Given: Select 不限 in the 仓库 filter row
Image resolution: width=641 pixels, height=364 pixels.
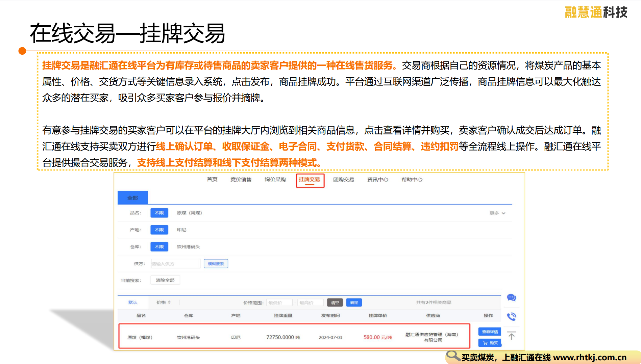Looking at the screenshot, I should pyautogui.click(x=159, y=246).
